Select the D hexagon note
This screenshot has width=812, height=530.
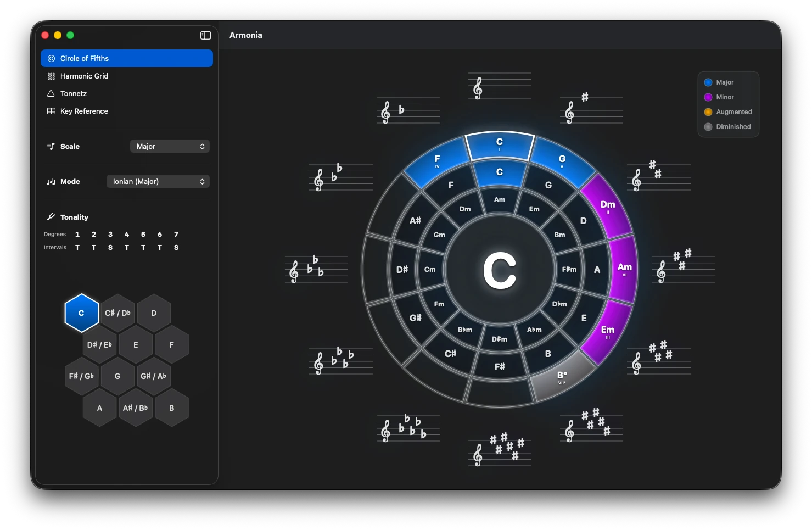click(x=154, y=313)
